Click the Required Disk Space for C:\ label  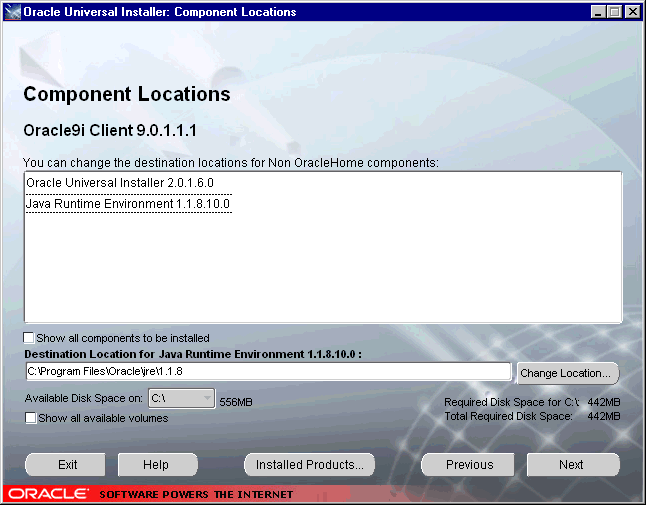click(512, 402)
